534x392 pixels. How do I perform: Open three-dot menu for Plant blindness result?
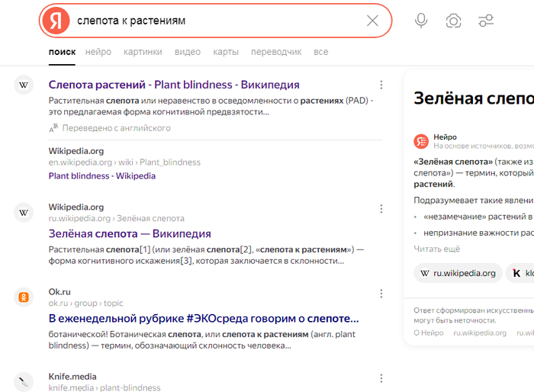pos(381,85)
